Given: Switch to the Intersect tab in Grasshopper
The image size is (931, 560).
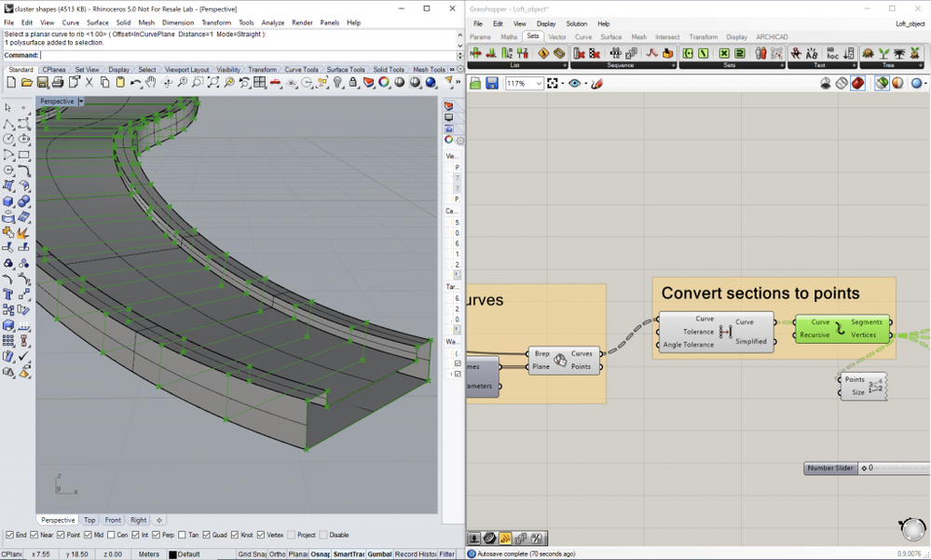Looking at the screenshot, I should pos(667,37).
